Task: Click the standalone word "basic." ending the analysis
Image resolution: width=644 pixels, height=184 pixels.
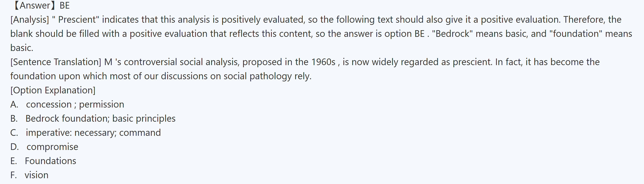Action: click(x=22, y=48)
